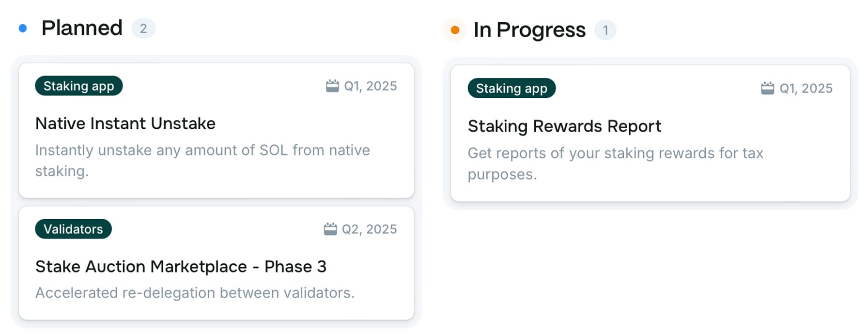This screenshot has height=333, width=868.
Task: Click the blue dot beside Planned
Action: click(x=23, y=29)
